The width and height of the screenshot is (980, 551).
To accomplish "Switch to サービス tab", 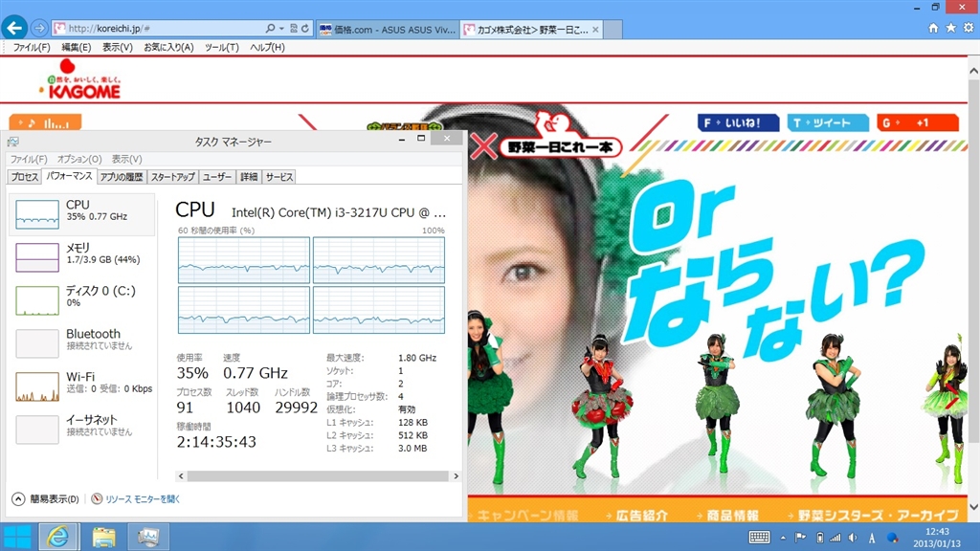I will click(278, 177).
